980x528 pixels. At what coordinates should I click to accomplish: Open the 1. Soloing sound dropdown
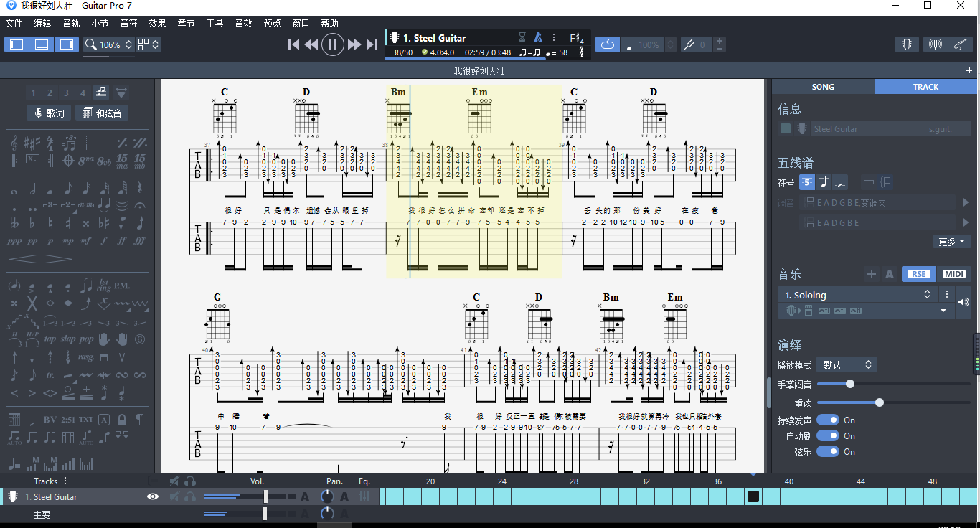(x=857, y=295)
